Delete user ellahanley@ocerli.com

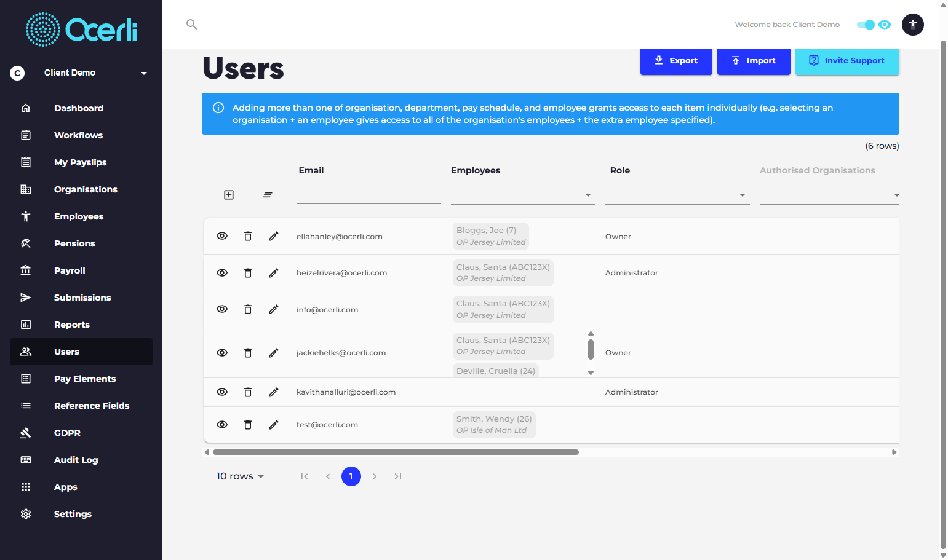(248, 236)
